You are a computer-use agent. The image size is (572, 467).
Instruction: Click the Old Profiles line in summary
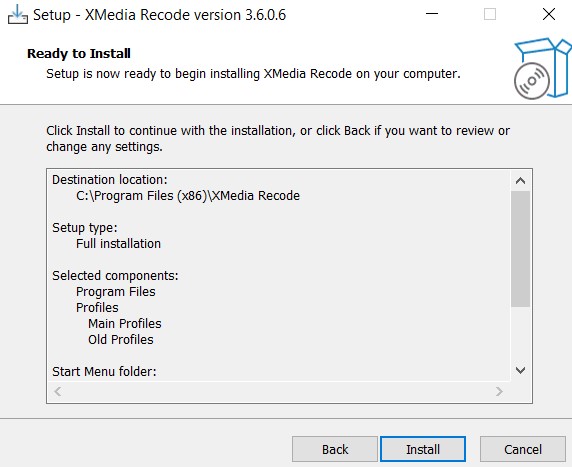121,339
